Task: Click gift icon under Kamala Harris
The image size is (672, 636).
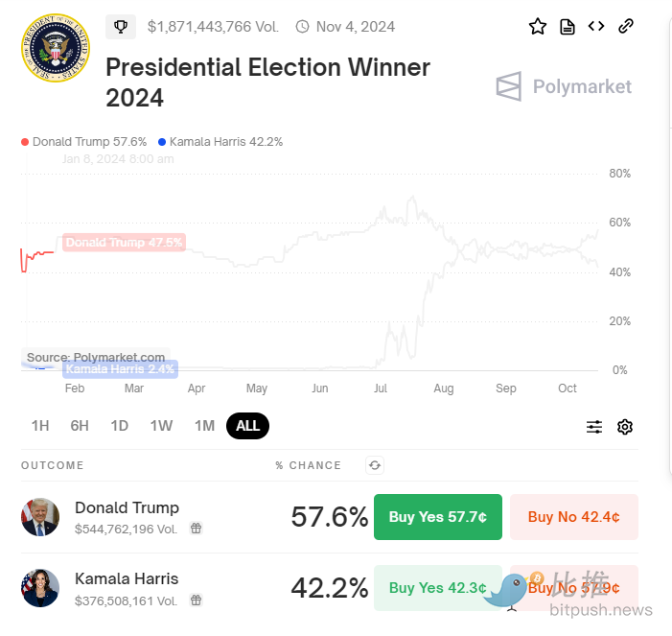Action: coord(196,601)
